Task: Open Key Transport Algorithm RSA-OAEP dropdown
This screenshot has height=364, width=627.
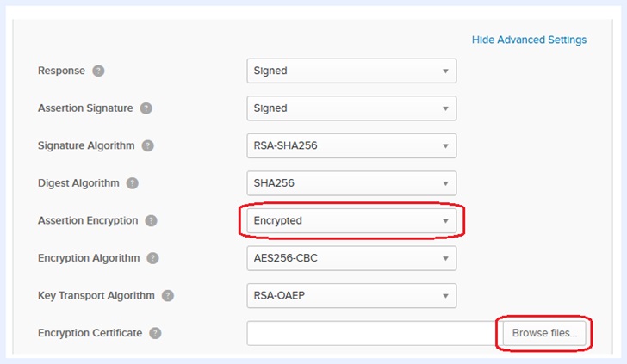Action: click(351, 295)
